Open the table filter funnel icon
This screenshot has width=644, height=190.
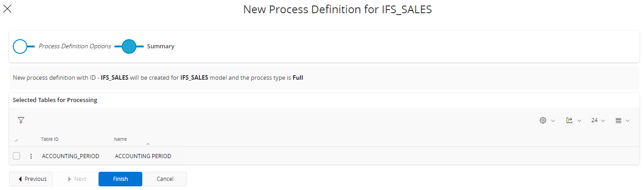click(x=21, y=120)
